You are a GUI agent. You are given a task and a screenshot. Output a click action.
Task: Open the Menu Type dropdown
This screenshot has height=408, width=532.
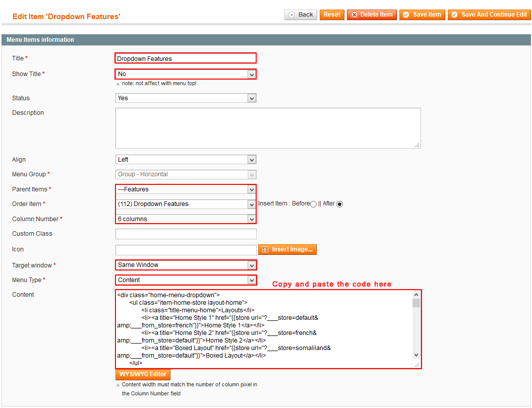[186, 280]
